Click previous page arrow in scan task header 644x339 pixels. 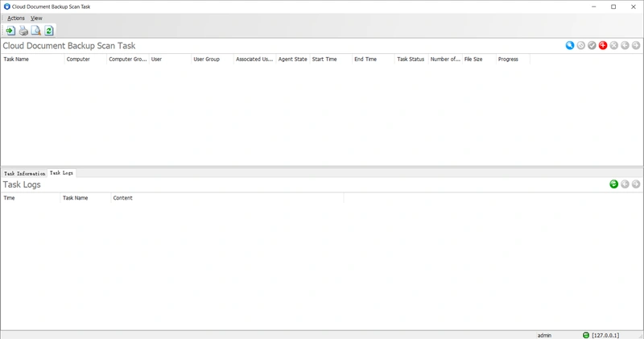point(625,45)
